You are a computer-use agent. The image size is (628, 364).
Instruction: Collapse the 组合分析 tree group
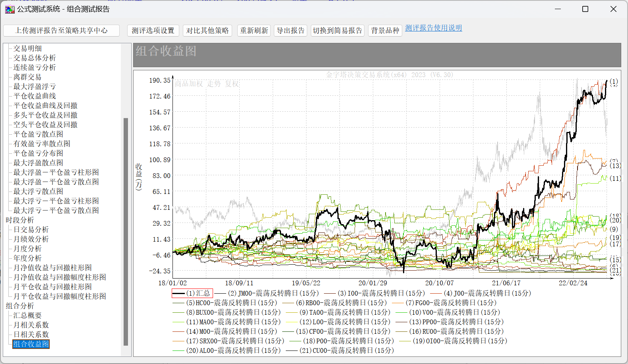[x=20, y=306]
